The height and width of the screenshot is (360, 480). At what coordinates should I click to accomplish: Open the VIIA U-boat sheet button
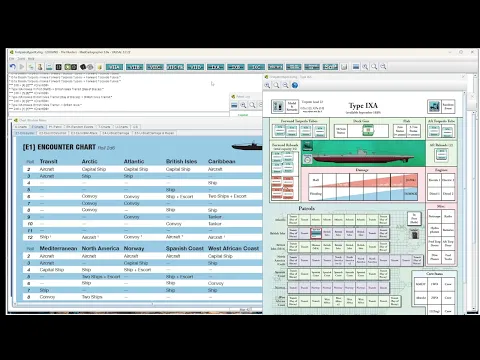[x=114, y=67]
